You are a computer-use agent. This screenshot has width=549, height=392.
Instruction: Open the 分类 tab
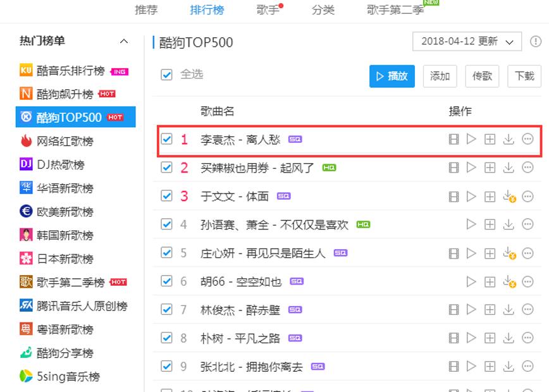pos(323,10)
